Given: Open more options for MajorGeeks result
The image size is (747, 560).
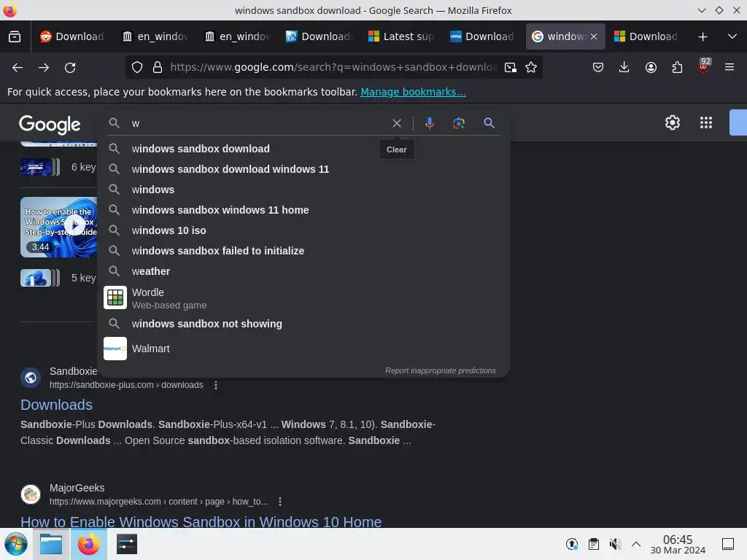Looking at the screenshot, I should coord(280,502).
